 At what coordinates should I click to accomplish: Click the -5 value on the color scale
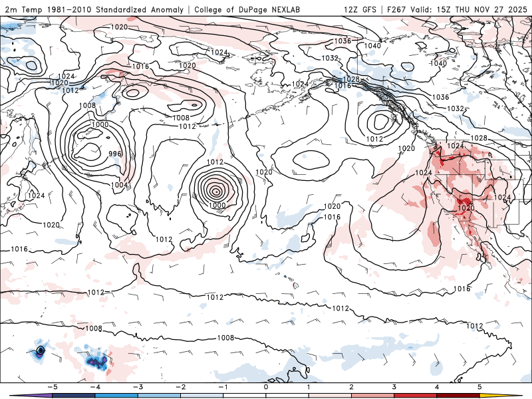point(52,387)
